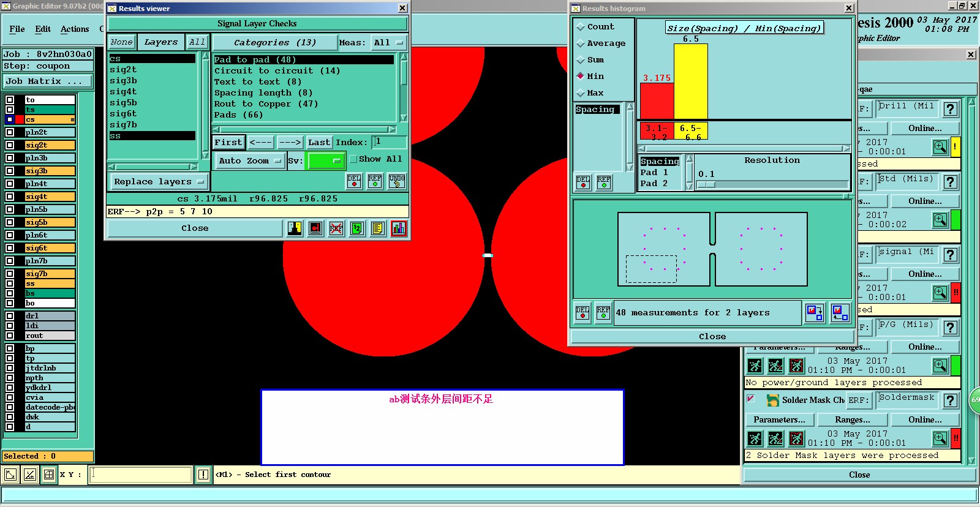Select Average radio button
This screenshot has width=980, height=507.
(581, 43)
